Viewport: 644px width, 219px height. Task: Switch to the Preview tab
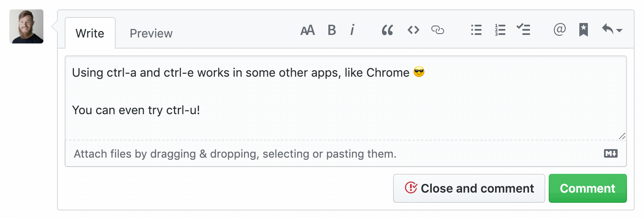[151, 33]
